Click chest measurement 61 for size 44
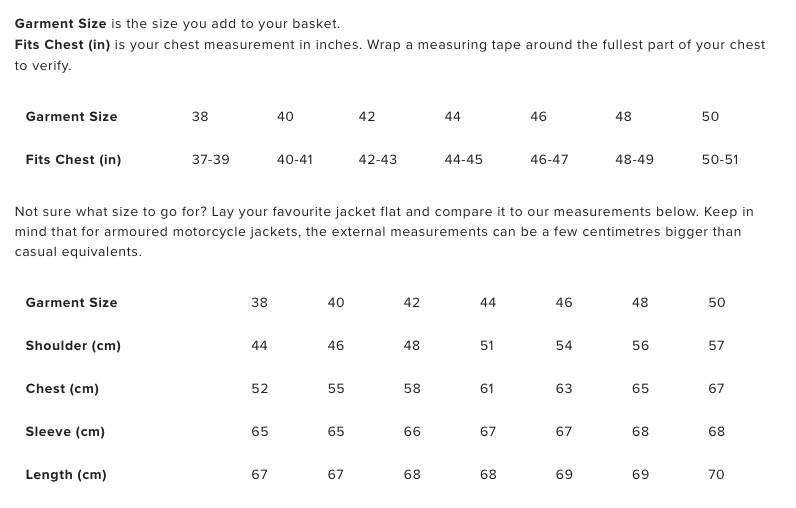The image size is (796, 508). coord(487,389)
